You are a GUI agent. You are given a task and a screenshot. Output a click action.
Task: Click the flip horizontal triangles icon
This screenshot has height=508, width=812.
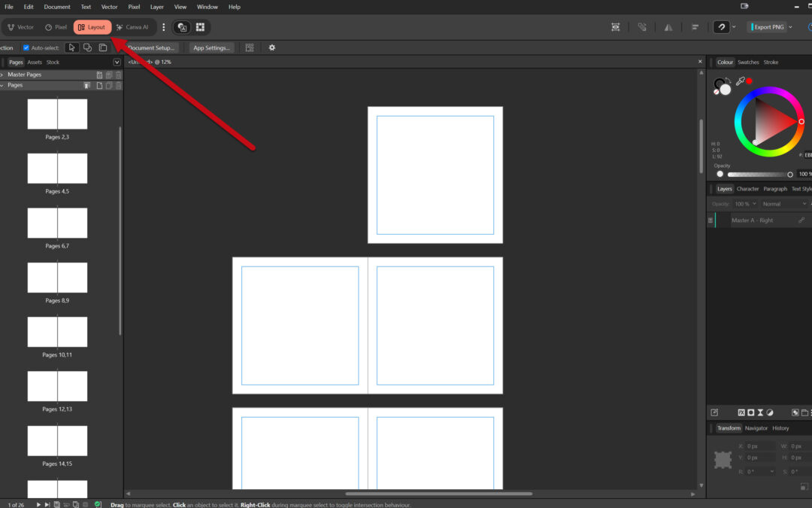coord(668,27)
